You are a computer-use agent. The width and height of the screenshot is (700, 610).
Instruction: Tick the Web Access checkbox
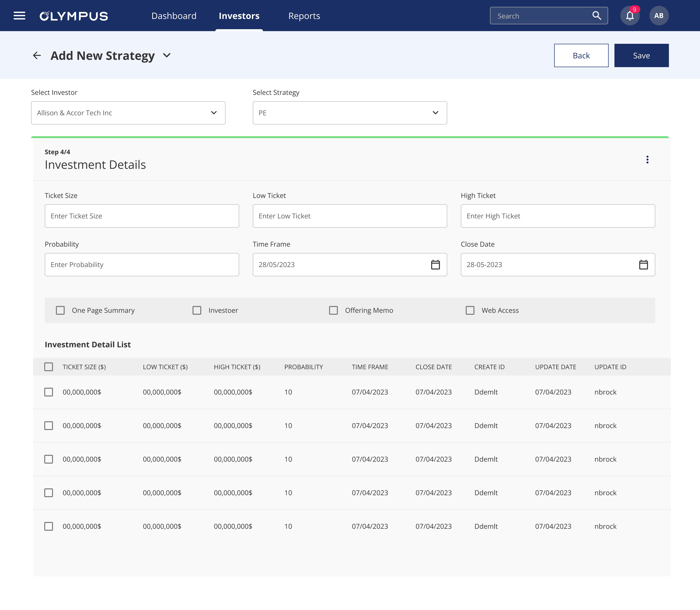click(470, 310)
